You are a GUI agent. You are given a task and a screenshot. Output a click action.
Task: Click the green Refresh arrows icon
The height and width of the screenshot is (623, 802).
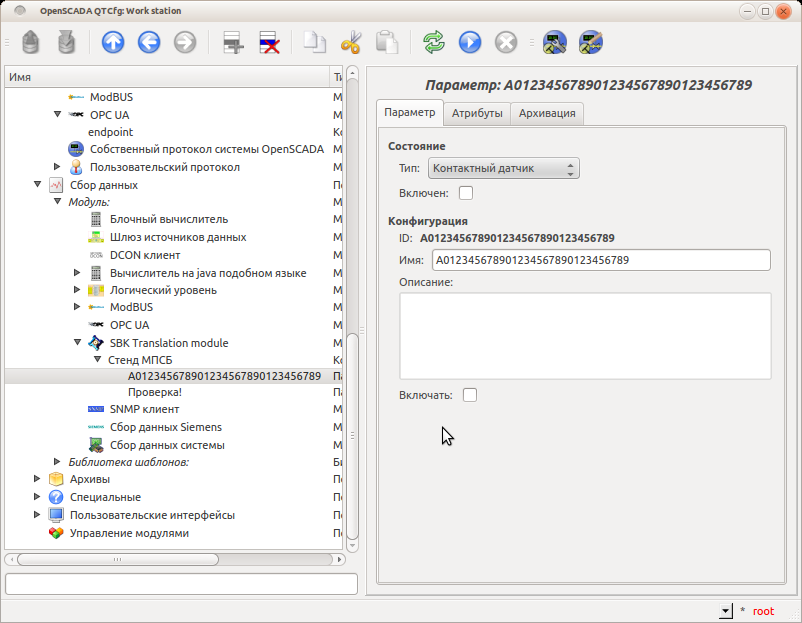[x=433, y=42]
